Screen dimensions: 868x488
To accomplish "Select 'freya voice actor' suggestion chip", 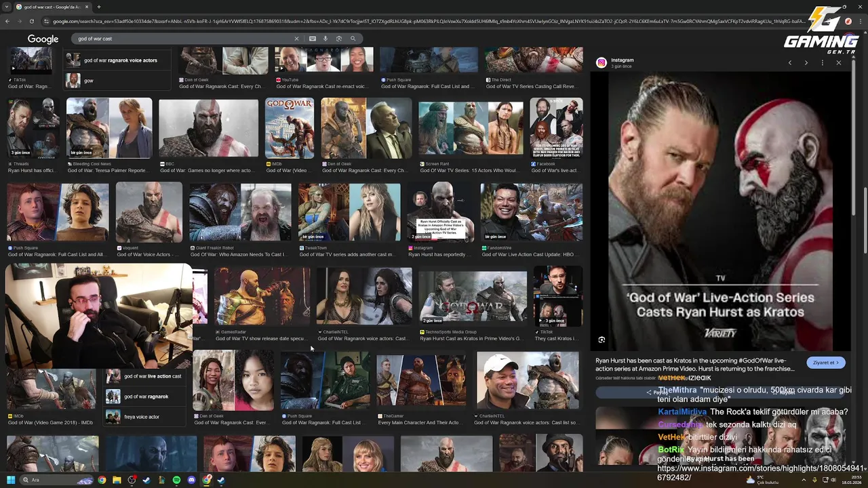I will tap(144, 417).
